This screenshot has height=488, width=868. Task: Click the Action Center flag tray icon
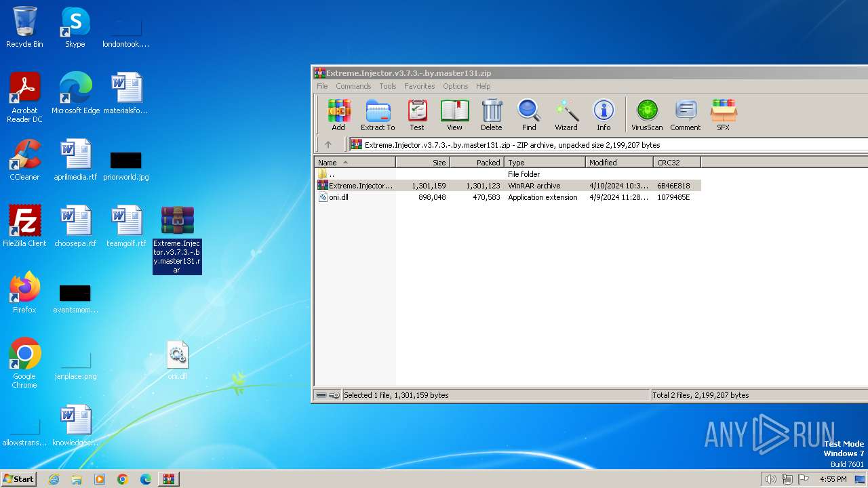click(804, 479)
